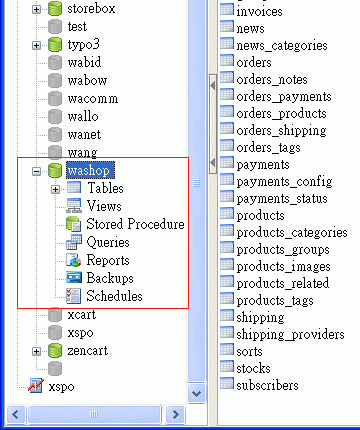This screenshot has width=360, height=430.
Task: Click the products_images table icon
Action: pyautogui.click(x=227, y=264)
